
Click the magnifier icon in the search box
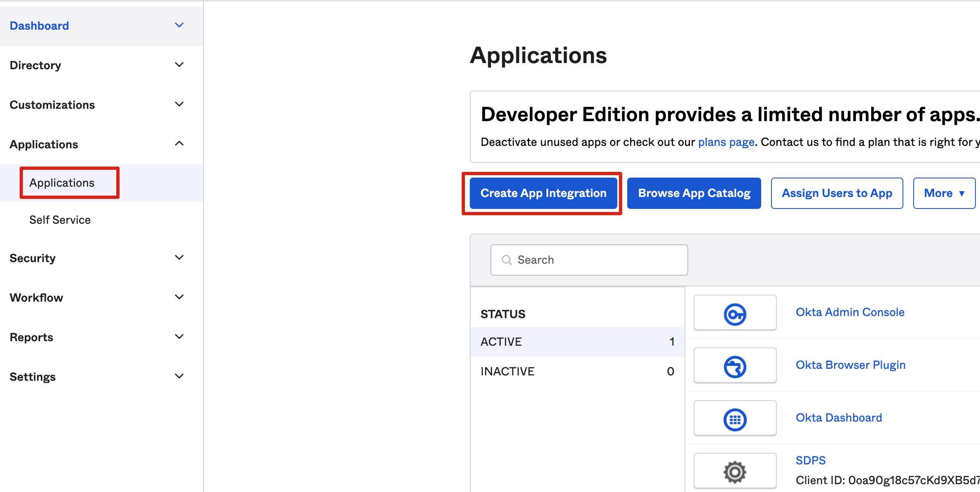tap(506, 260)
